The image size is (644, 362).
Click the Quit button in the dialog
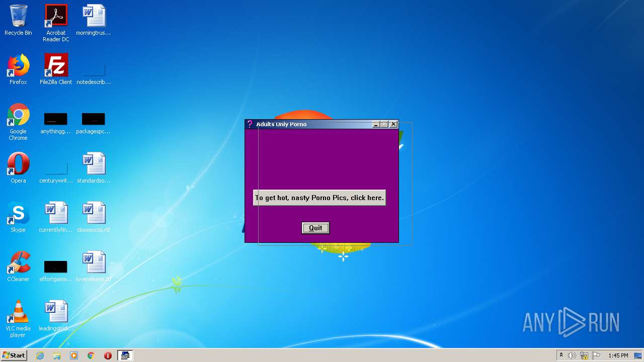pos(315,228)
